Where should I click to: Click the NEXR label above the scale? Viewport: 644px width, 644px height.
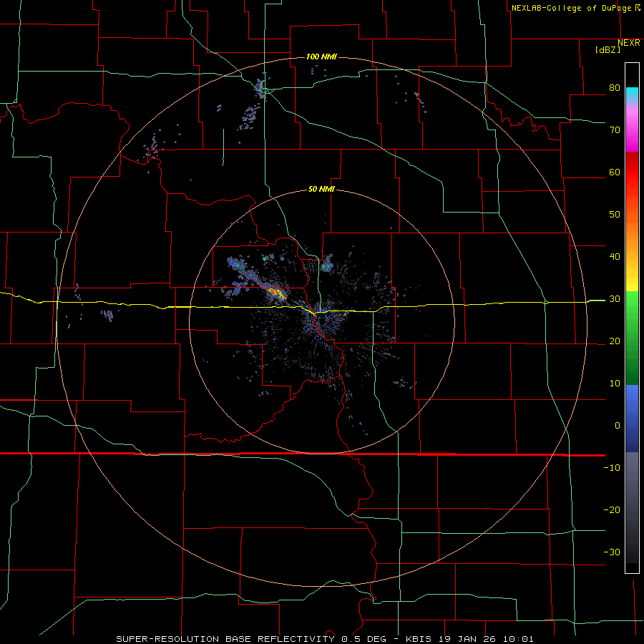pos(629,43)
